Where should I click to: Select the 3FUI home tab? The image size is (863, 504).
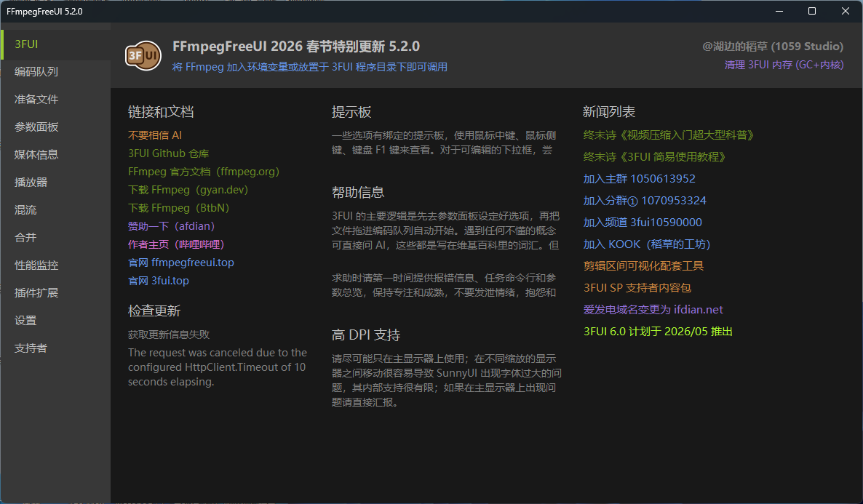point(55,44)
